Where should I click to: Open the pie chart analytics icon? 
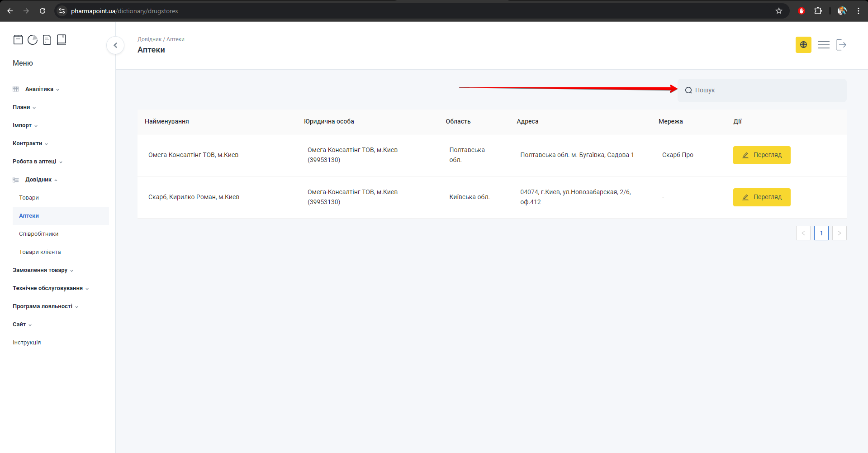[x=33, y=40]
